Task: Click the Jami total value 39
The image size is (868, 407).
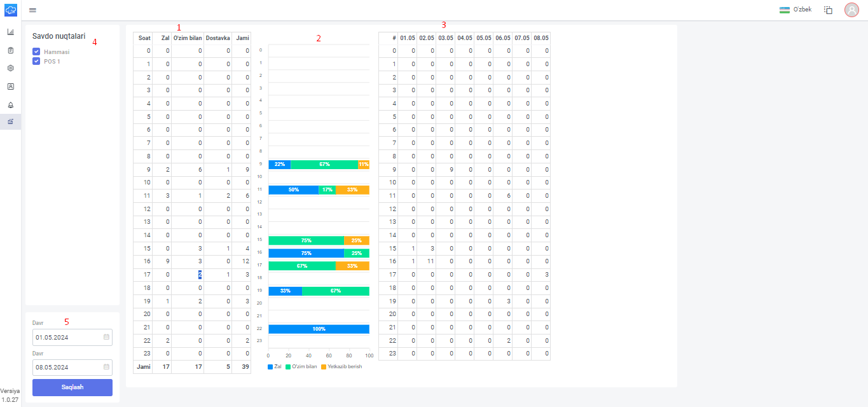Action: [x=245, y=367]
